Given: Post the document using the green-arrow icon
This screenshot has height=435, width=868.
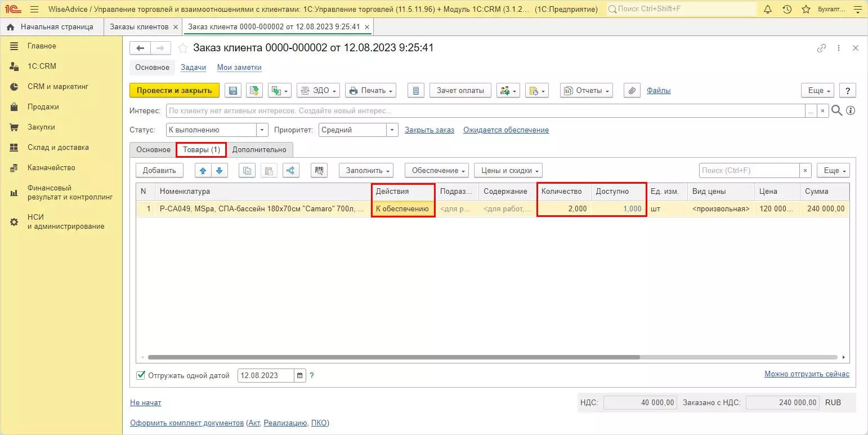Looking at the screenshot, I should [254, 90].
